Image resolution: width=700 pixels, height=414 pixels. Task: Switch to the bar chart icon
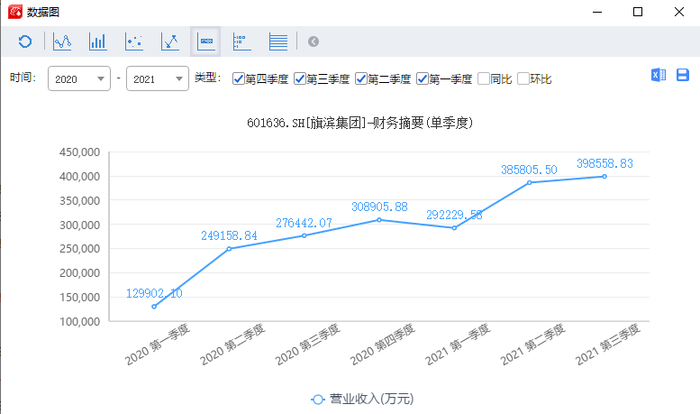tap(98, 42)
